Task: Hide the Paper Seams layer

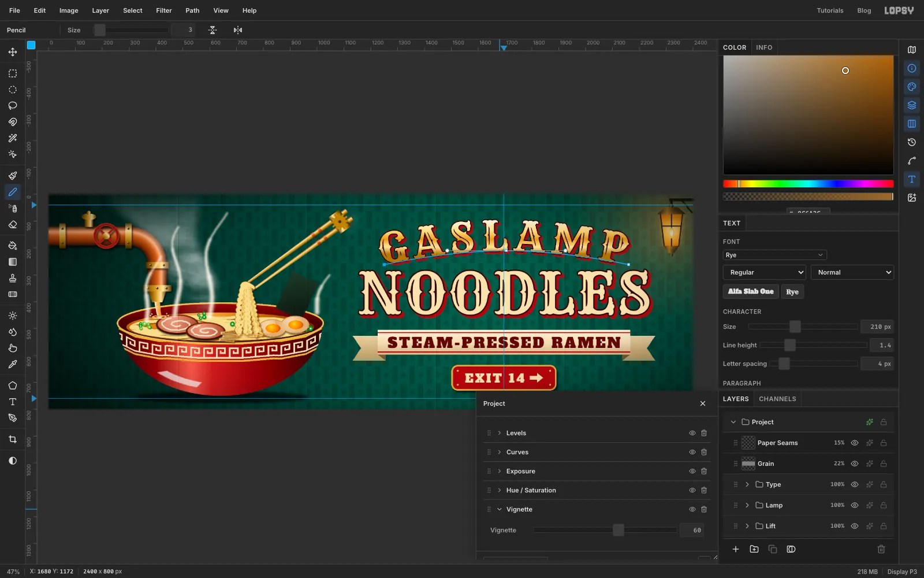Action: click(x=855, y=443)
